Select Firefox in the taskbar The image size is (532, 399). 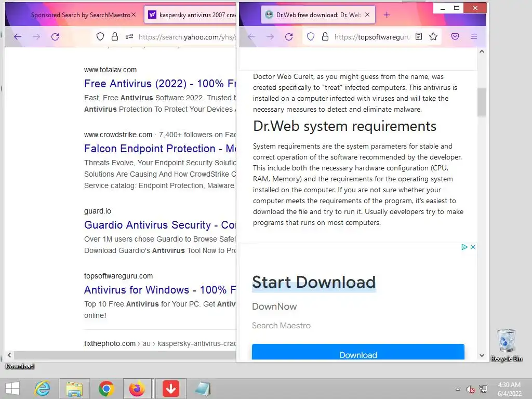pos(137,389)
